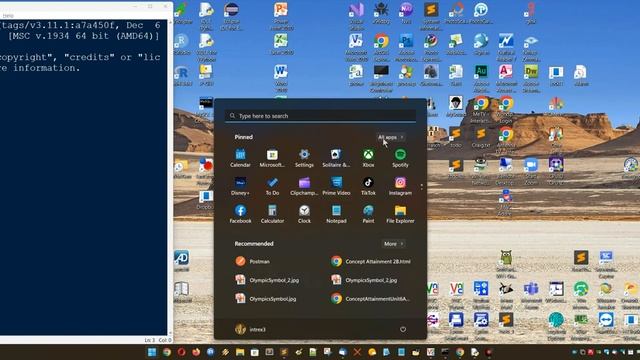Image resolution: width=640 pixels, height=360 pixels.
Task: Open the user account profile button
Action: 250,329
